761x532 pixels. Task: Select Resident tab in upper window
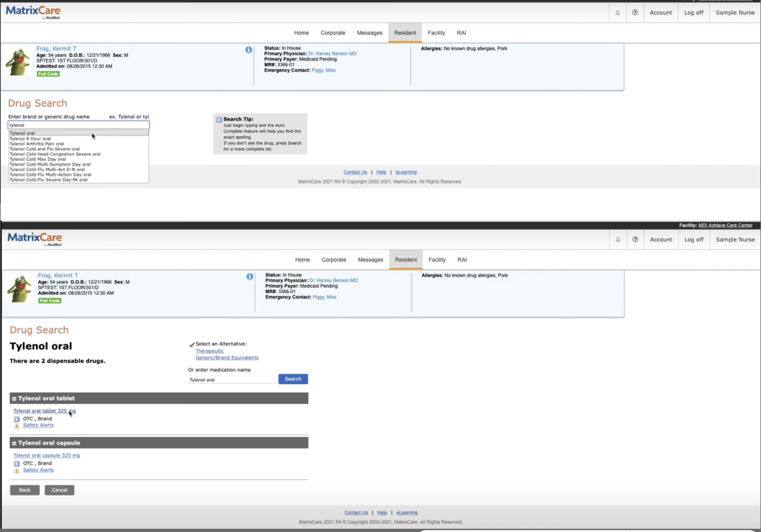[x=405, y=33]
